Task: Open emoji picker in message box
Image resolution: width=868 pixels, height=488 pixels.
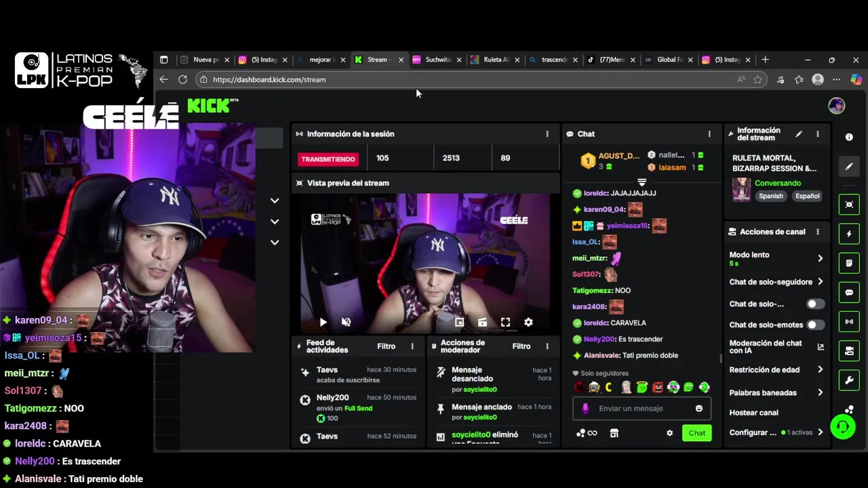Action: 699,409
